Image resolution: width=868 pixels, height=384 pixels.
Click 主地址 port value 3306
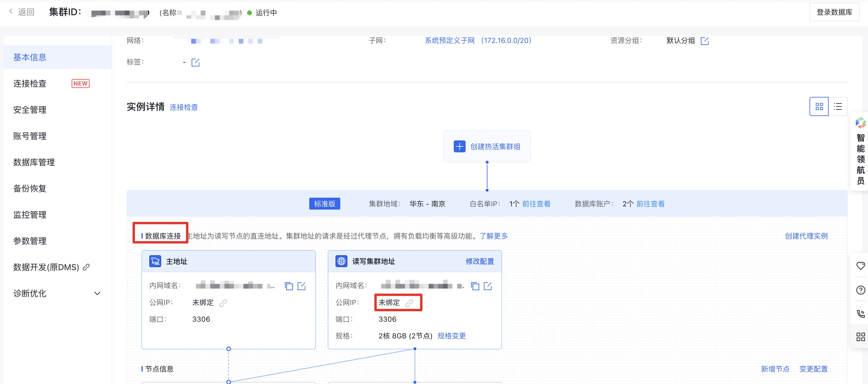pyautogui.click(x=201, y=319)
